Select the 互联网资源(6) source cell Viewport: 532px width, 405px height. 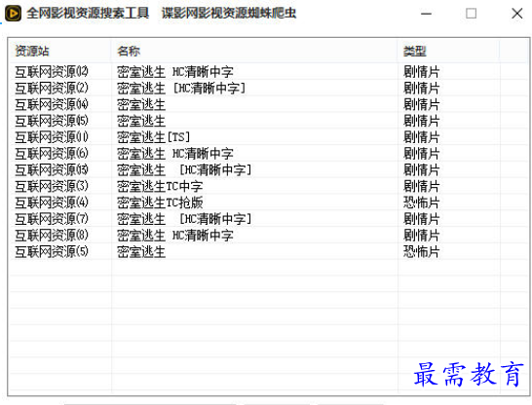pyautogui.click(x=52, y=154)
